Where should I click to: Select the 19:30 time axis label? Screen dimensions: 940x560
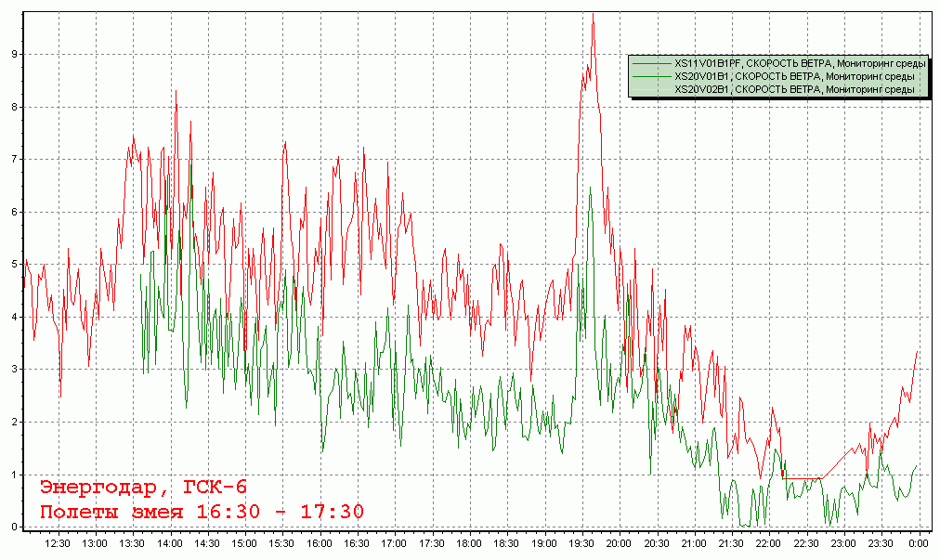click(581, 543)
